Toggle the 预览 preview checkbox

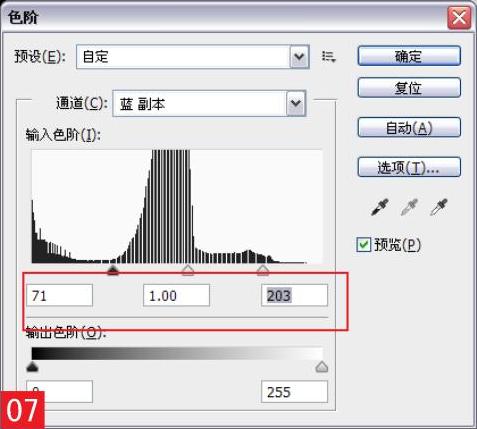[x=363, y=245]
